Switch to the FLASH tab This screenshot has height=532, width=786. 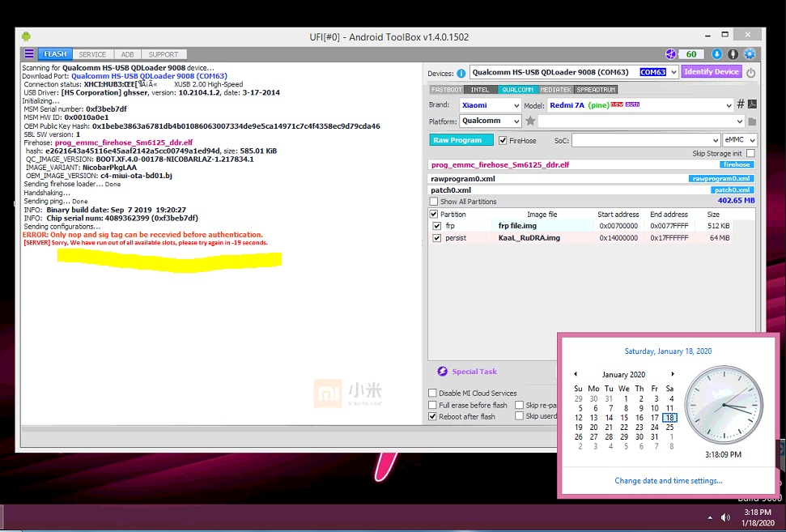[54, 54]
